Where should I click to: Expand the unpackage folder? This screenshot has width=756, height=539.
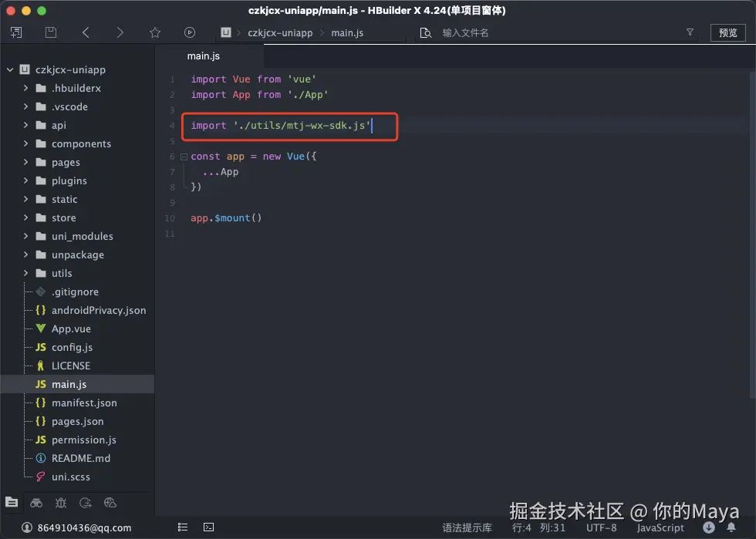[x=25, y=254]
